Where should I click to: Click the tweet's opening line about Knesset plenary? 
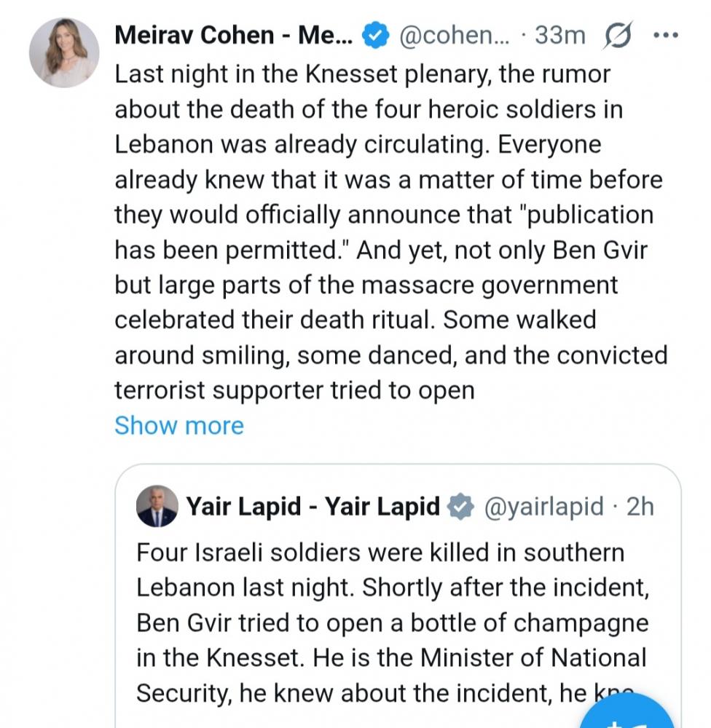(362, 74)
